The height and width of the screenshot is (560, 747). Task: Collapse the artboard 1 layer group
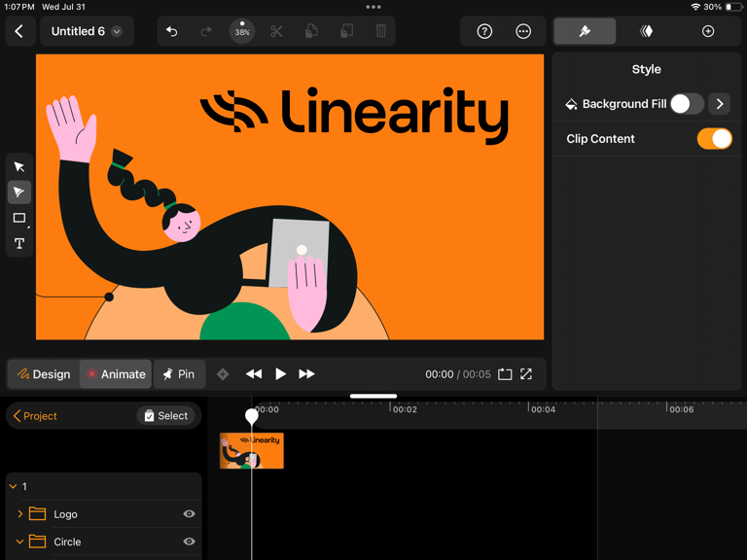[14, 486]
